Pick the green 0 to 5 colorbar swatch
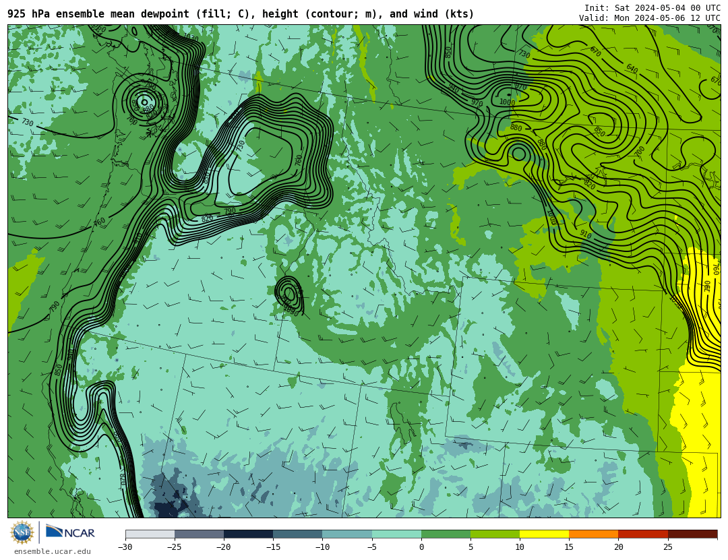This screenshot has height=560, width=728. tap(446, 534)
